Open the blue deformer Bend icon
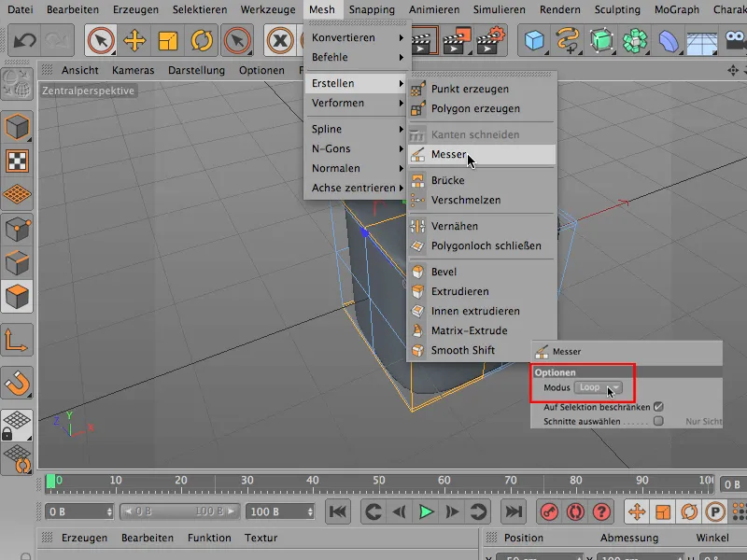The height and width of the screenshot is (560, 747). 669,40
